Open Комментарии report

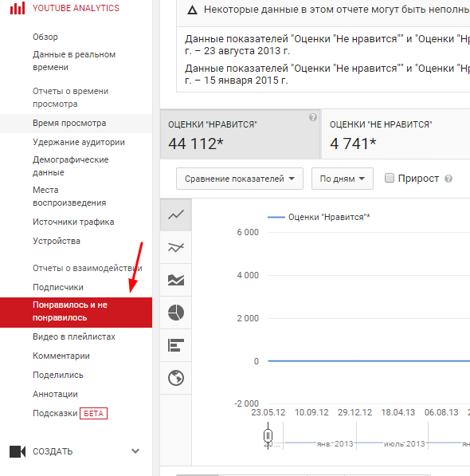click(x=61, y=356)
